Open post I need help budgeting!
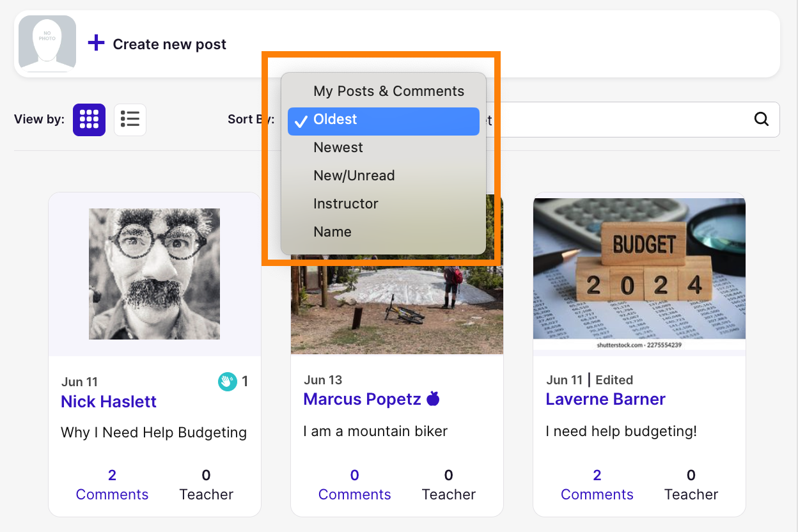 (621, 432)
